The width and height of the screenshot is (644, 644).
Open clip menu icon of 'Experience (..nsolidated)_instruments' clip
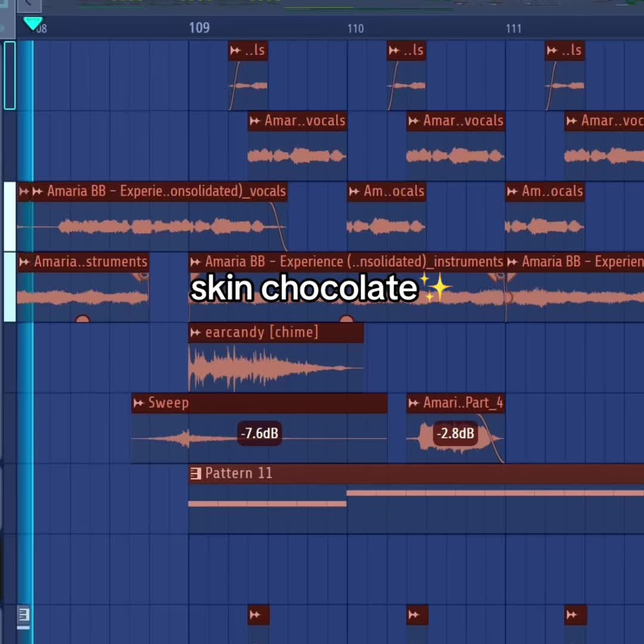(x=196, y=262)
